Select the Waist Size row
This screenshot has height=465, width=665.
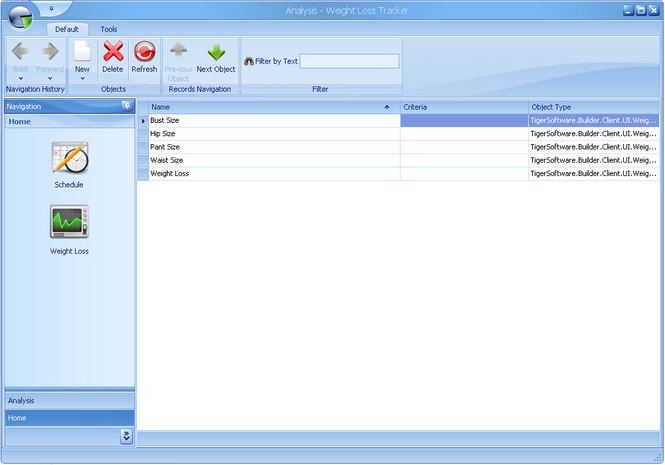398,160
